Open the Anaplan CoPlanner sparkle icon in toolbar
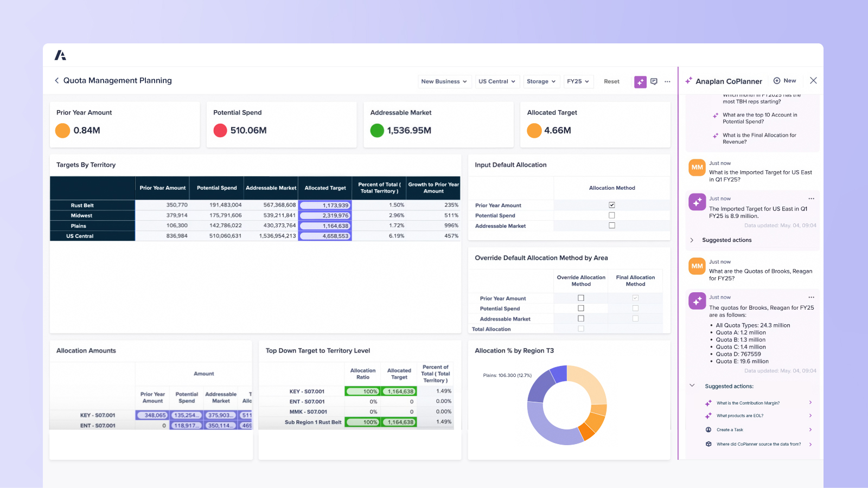 [x=640, y=81]
